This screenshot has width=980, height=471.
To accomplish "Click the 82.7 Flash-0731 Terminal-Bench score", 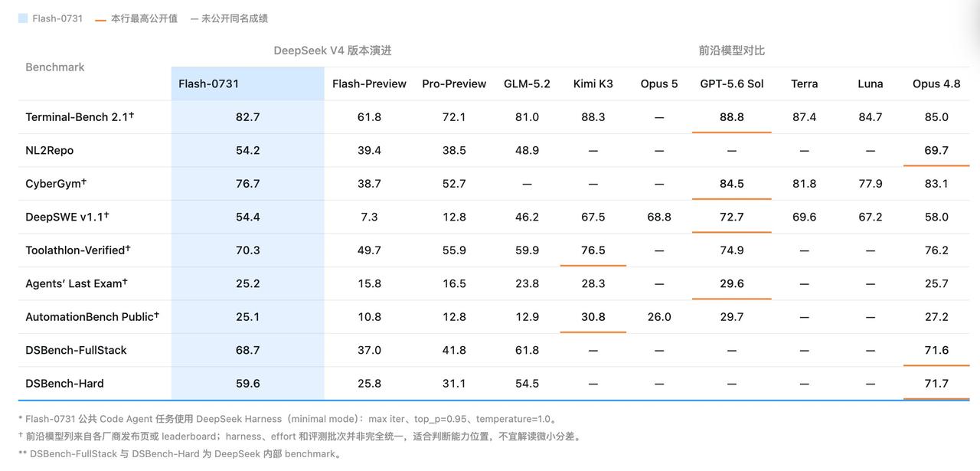I will [x=248, y=117].
